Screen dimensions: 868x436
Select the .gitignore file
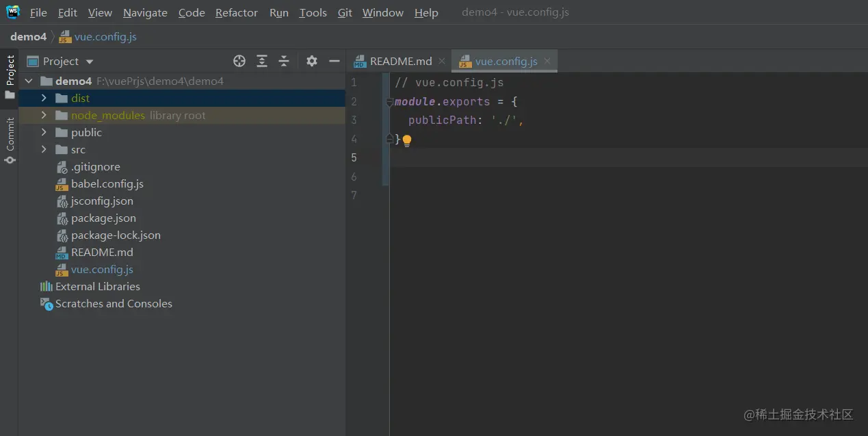(183, 166)
